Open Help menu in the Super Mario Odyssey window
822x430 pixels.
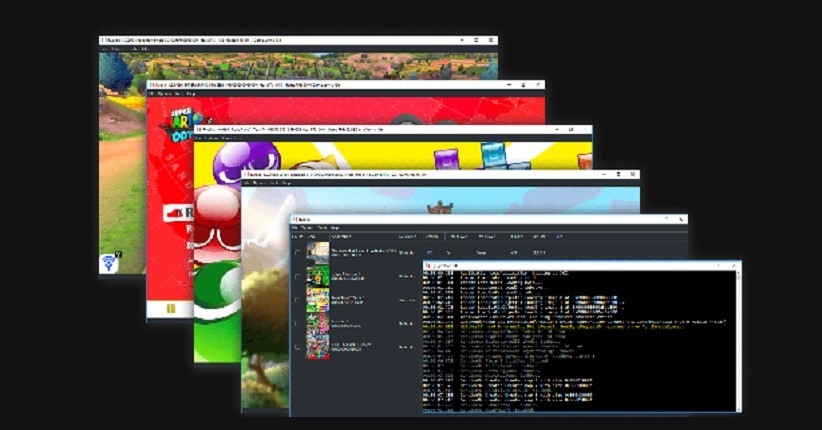tap(192, 93)
